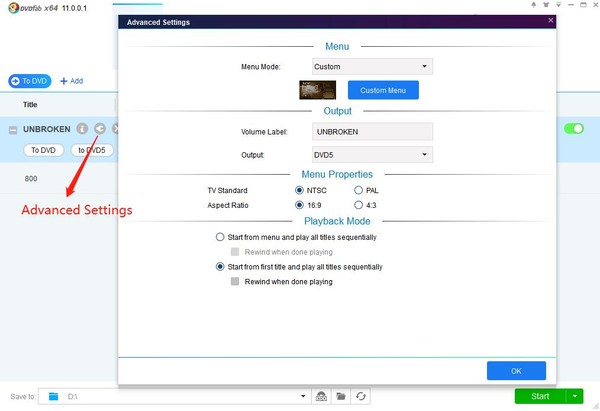Click the Volume Label input field
The height and width of the screenshot is (411, 600).
click(x=372, y=132)
